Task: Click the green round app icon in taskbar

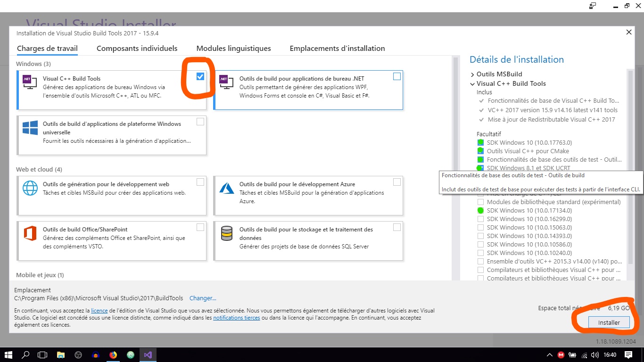Action: click(131, 354)
